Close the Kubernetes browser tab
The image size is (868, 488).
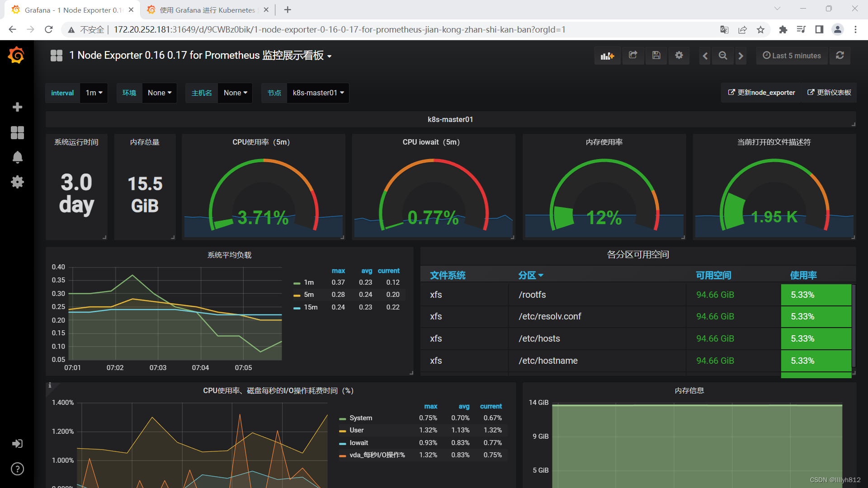click(266, 10)
